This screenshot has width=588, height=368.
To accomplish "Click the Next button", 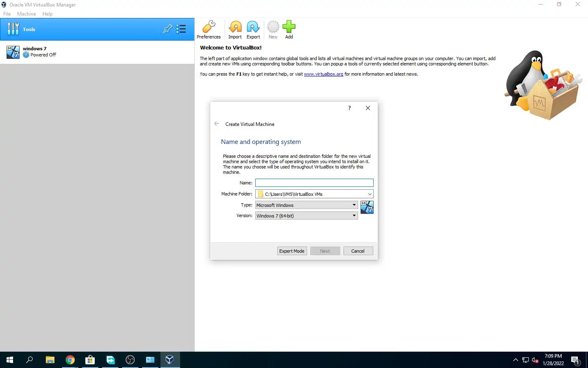I will tap(325, 251).
